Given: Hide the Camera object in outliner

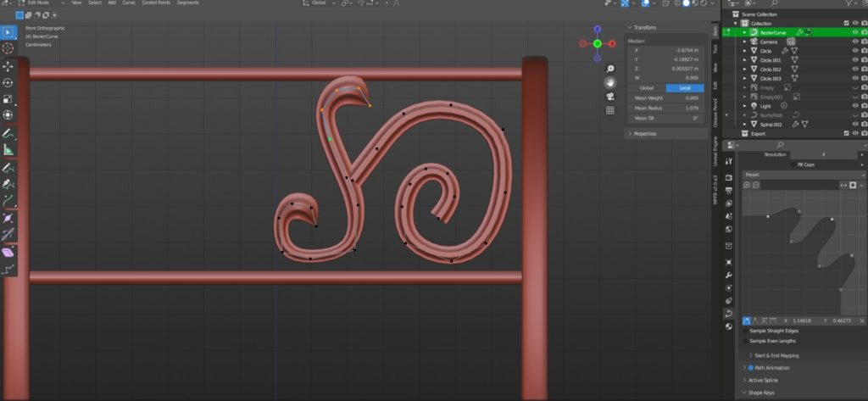Looking at the screenshot, I should tap(854, 42).
